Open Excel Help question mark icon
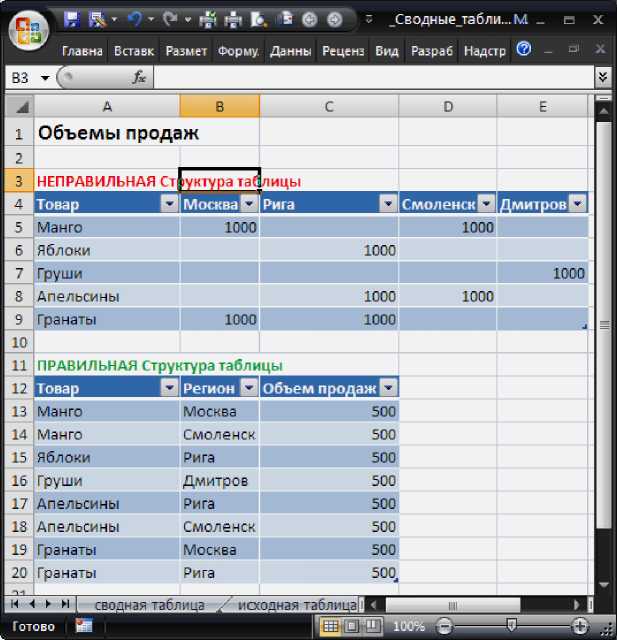Screen dimensions: 617x640 coord(523,49)
